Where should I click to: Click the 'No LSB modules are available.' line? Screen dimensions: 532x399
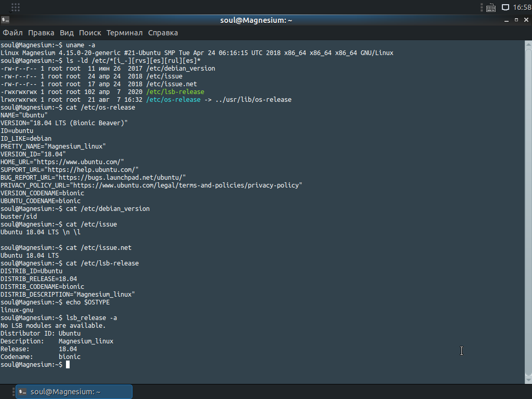coord(53,326)
